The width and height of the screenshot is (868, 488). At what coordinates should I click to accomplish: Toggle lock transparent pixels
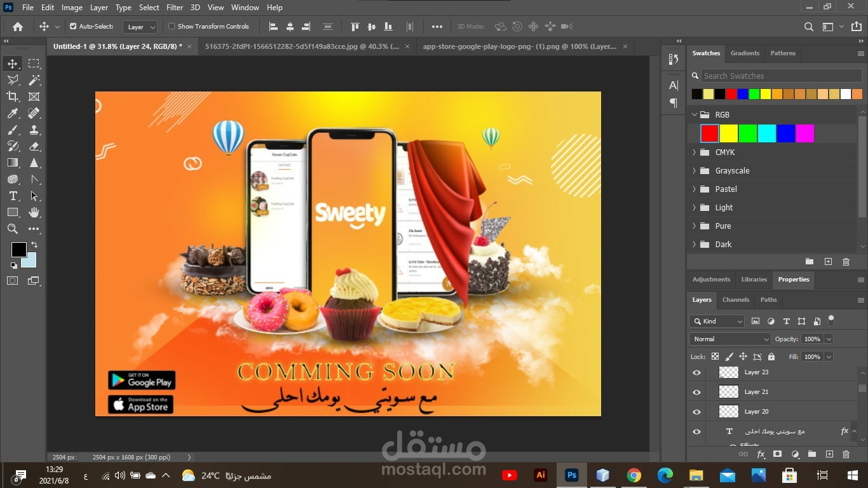tap(715, 357)
